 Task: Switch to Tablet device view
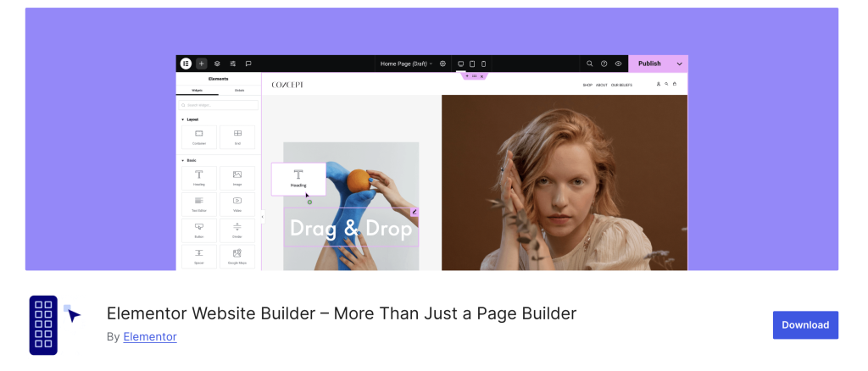(x=472, y=64)
